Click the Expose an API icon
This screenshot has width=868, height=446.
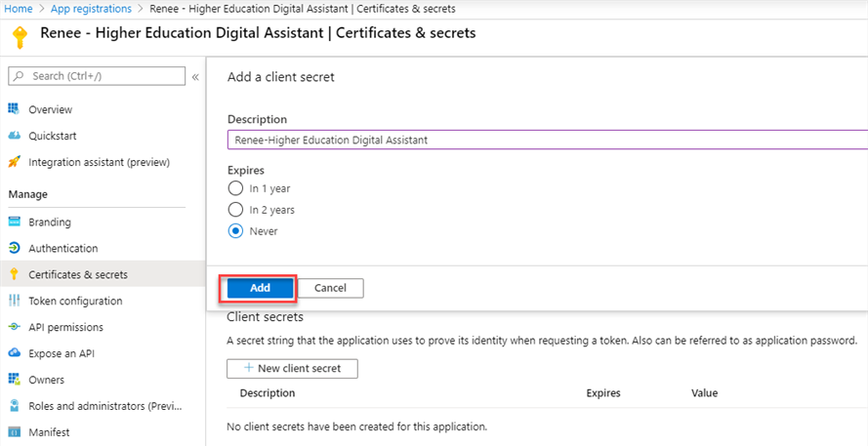point(14,353)
